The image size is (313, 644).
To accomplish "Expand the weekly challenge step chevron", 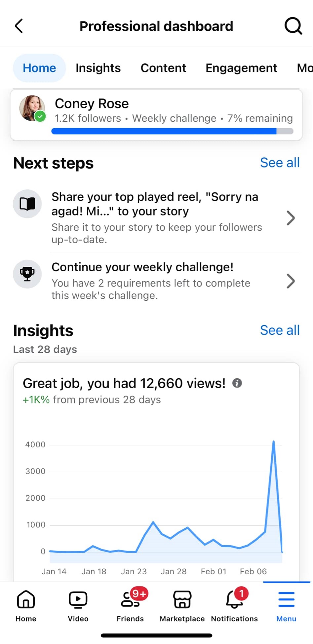I will click(291, 281).
